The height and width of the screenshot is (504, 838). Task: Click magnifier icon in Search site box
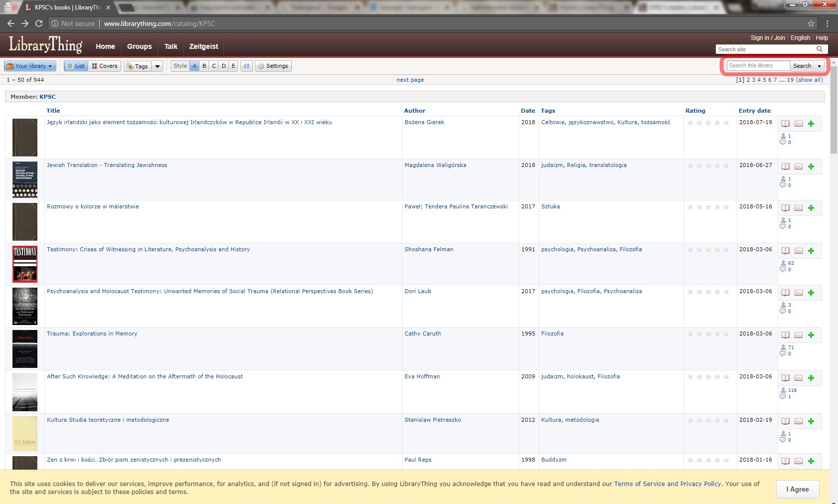819,49
